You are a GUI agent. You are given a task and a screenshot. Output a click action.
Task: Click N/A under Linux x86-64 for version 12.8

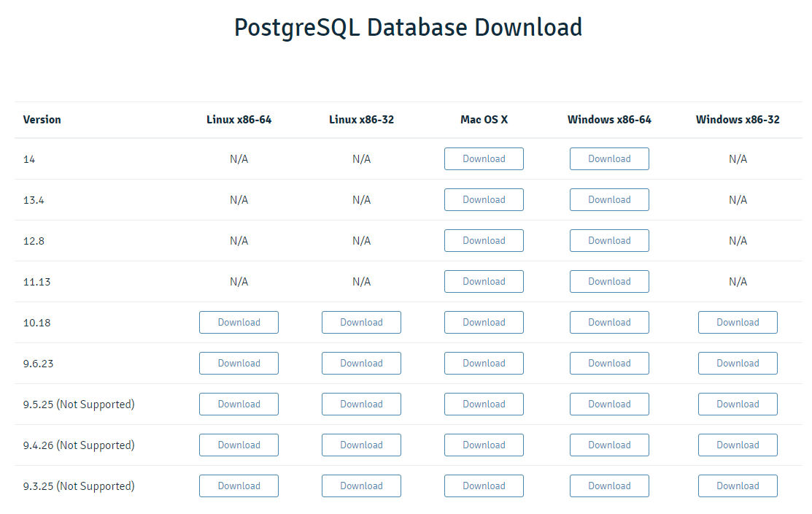pyautogui.click(x=239, y=241)
